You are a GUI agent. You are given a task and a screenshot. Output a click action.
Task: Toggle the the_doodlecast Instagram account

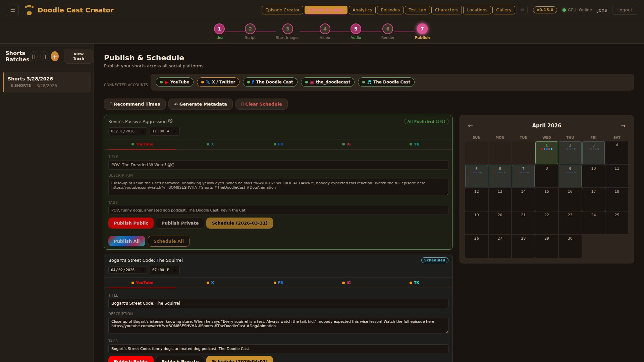tap(327, 82)
